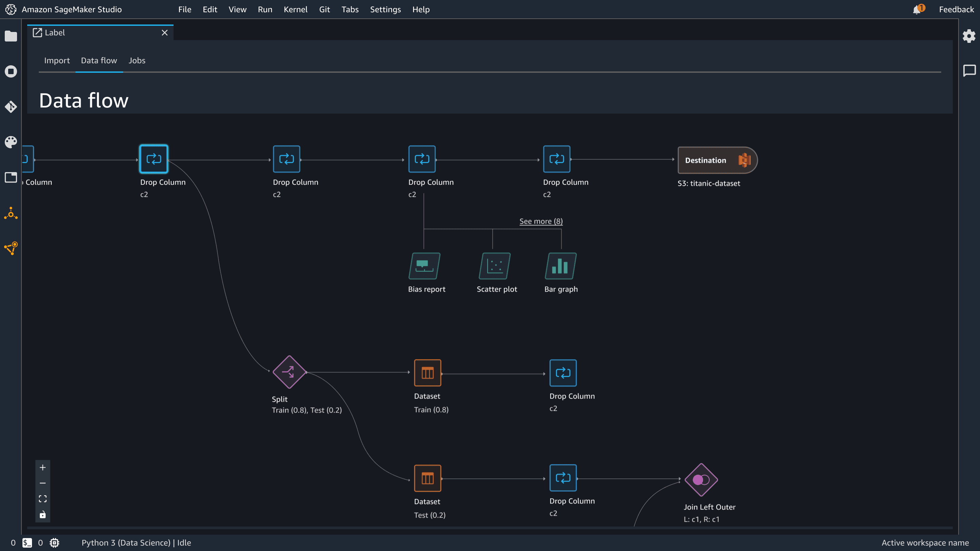
Task: Zoom in canvas with plus button
Action: 43,467
